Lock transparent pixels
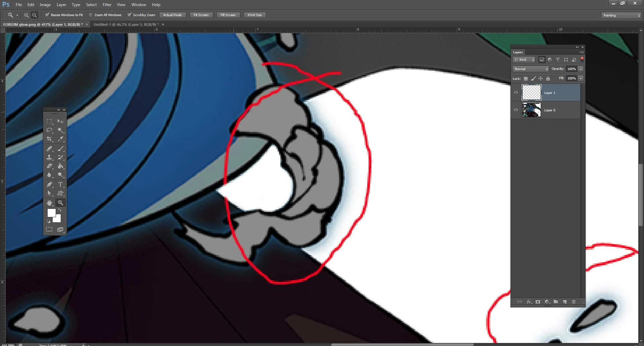 pos(526,78)
